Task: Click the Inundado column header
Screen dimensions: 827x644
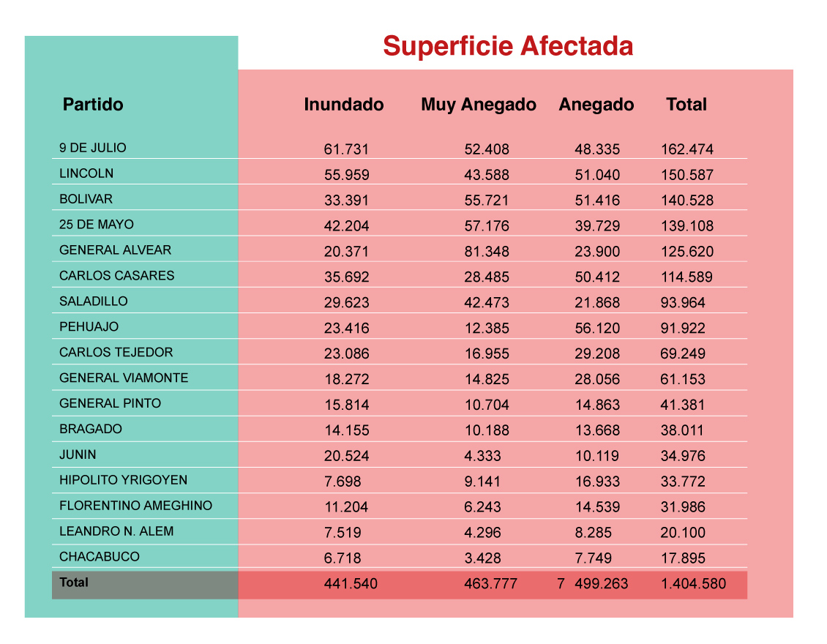Action: 344,105
